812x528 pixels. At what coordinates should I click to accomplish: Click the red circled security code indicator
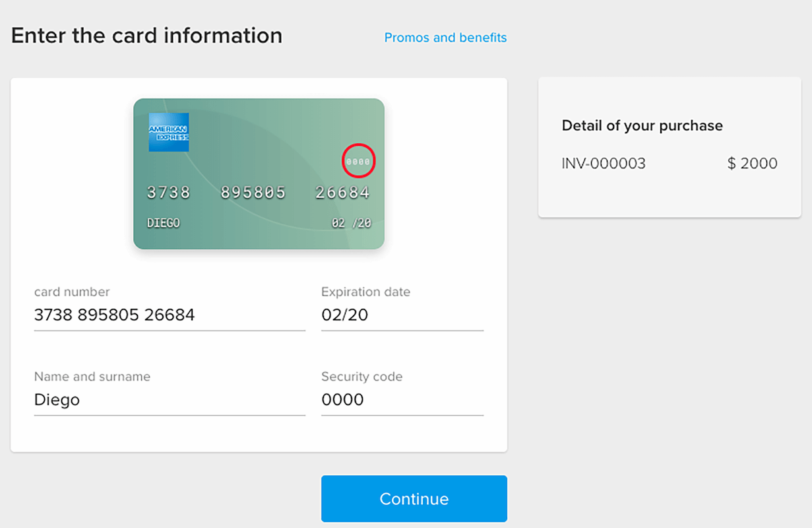[358, 160]
